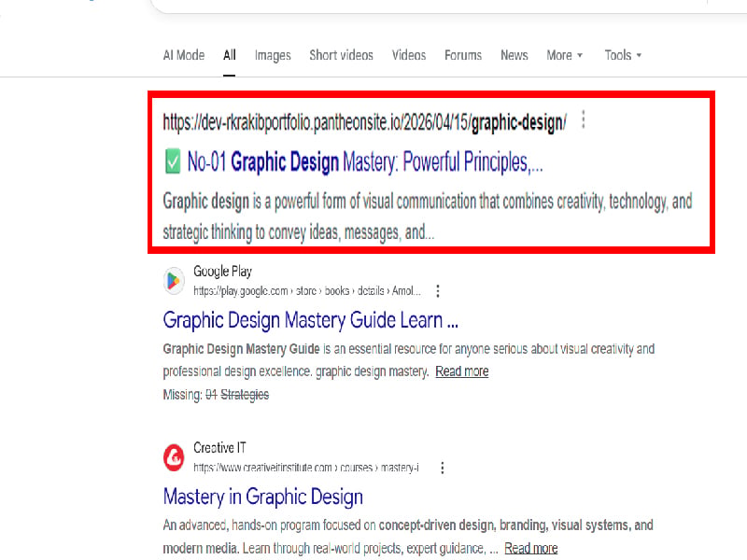Click the Google Play site name

click(222, 272)
